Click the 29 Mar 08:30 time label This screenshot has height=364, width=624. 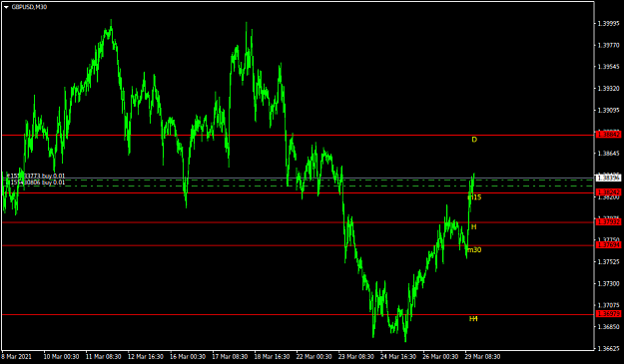coord(482,356)
